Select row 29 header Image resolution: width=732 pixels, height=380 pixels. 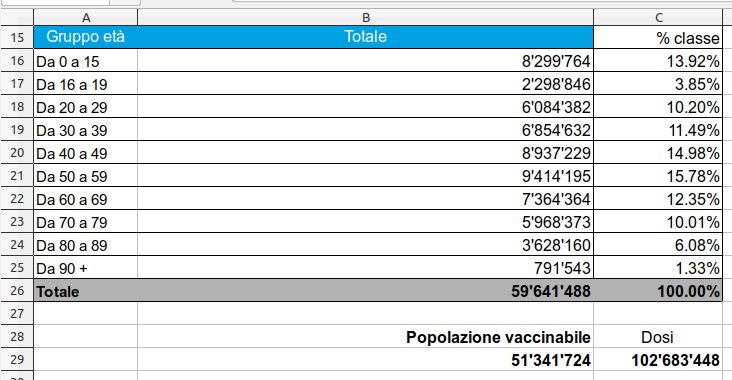[17, 359]
